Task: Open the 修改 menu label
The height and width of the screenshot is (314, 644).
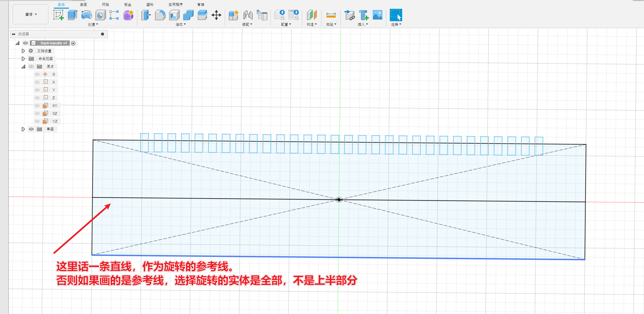Action: 181,24
